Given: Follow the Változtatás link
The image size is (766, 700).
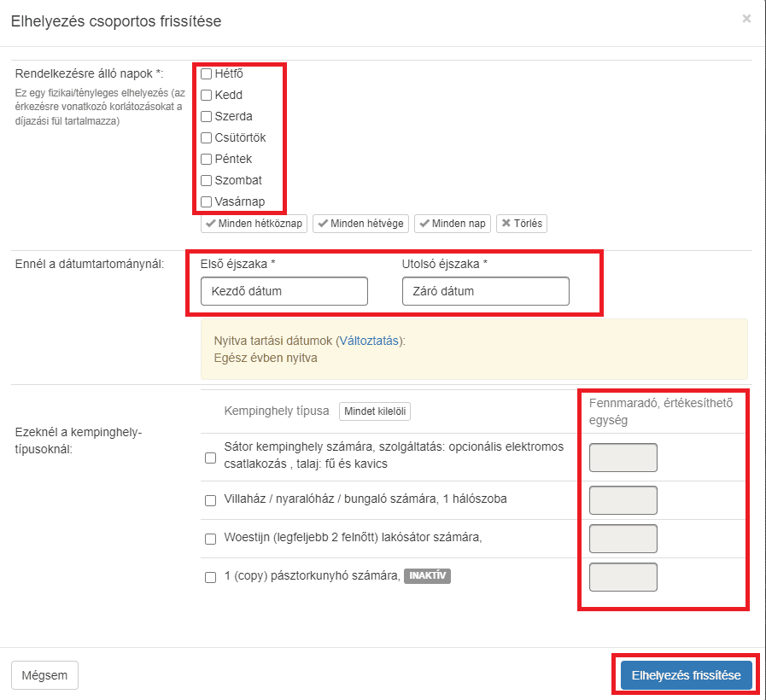Looking at the screenshot, I should point(369,341).
